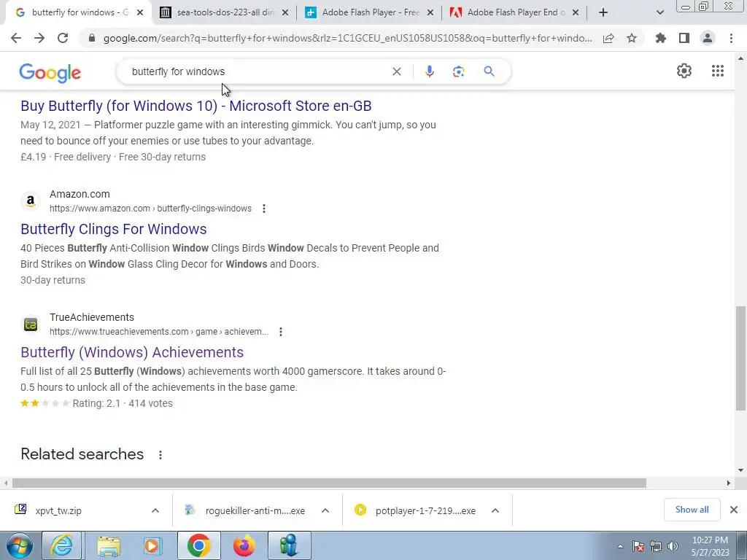Click the 'Rating: 2.1 · 414 votes' text
Image resolution: width=747 pixels, height=560 pixels.
123,403
